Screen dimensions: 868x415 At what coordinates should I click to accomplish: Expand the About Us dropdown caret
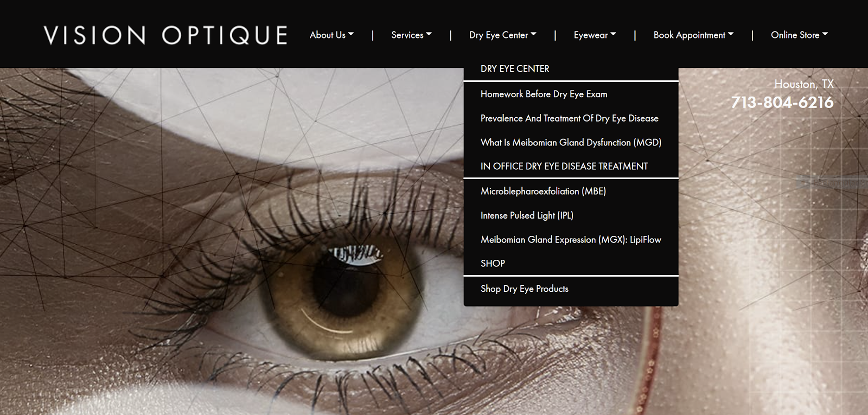pos(351,34)
